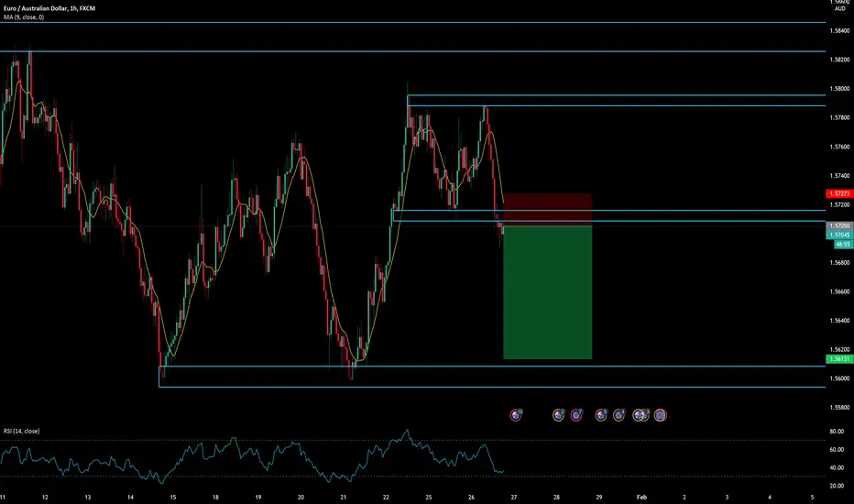The height and width of the screenshot is (504, 854).
Task: Select the RSI (14, close) indicator legend
Action: (22, 431)
